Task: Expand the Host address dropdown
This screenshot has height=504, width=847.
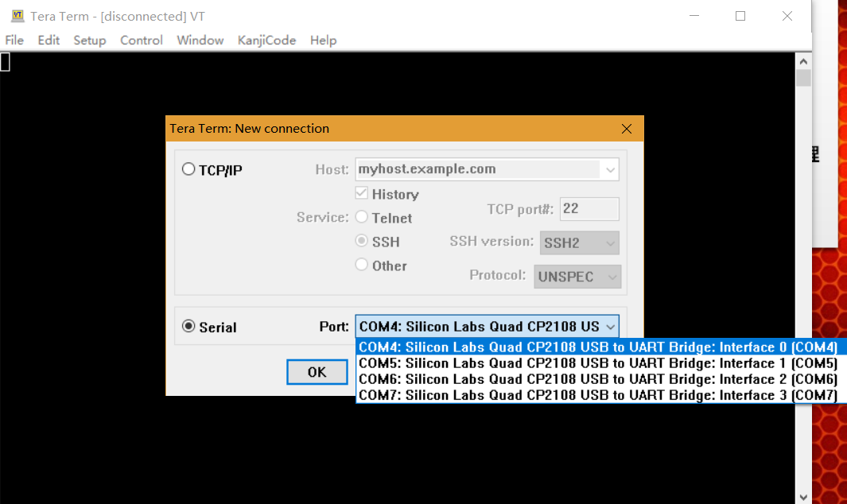Action: pyautogui.click(x=610, y=169)
